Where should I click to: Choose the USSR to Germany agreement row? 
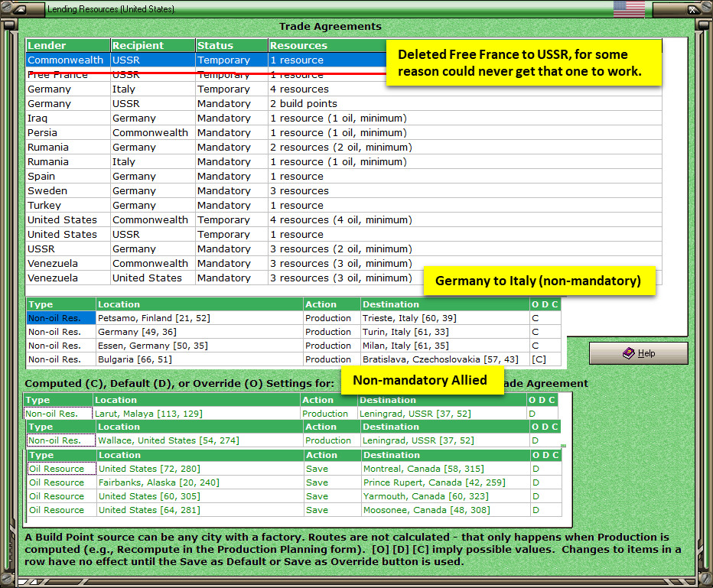343,249
